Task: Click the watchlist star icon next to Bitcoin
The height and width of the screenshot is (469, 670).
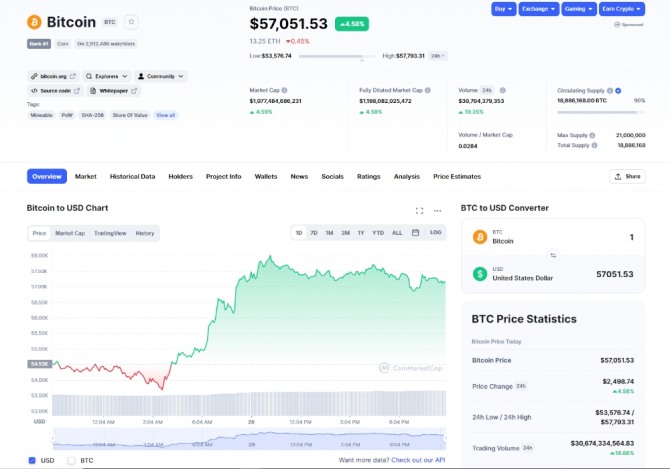Action: (131, 22)
